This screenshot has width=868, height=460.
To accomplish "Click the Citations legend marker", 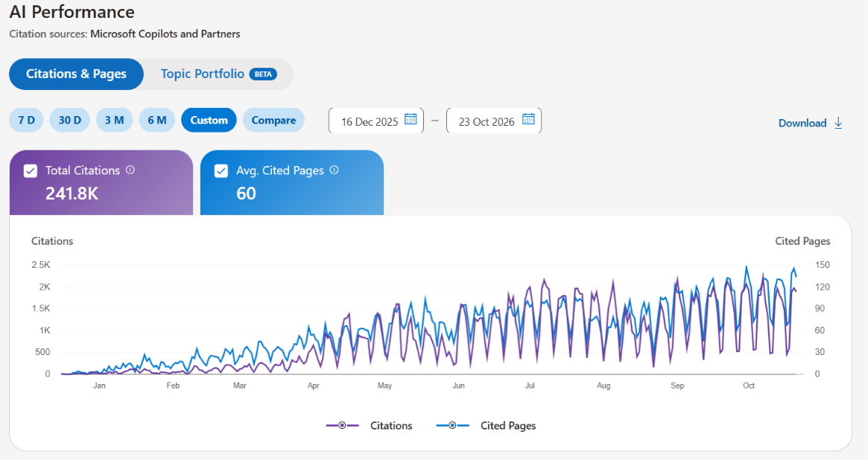I will coord(342,425).
